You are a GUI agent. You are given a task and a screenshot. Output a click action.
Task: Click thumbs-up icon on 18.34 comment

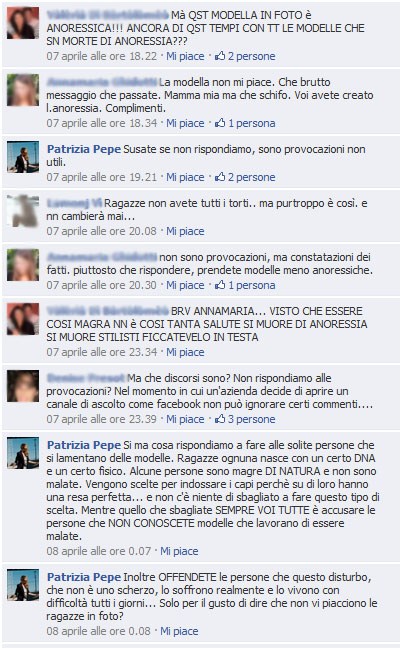[x=220, y=123]
